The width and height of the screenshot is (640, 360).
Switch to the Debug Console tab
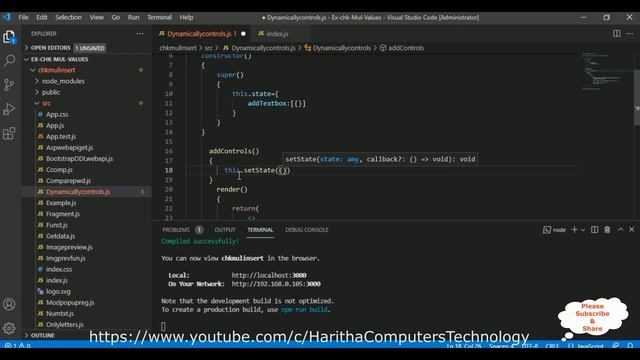coord(307,230)
